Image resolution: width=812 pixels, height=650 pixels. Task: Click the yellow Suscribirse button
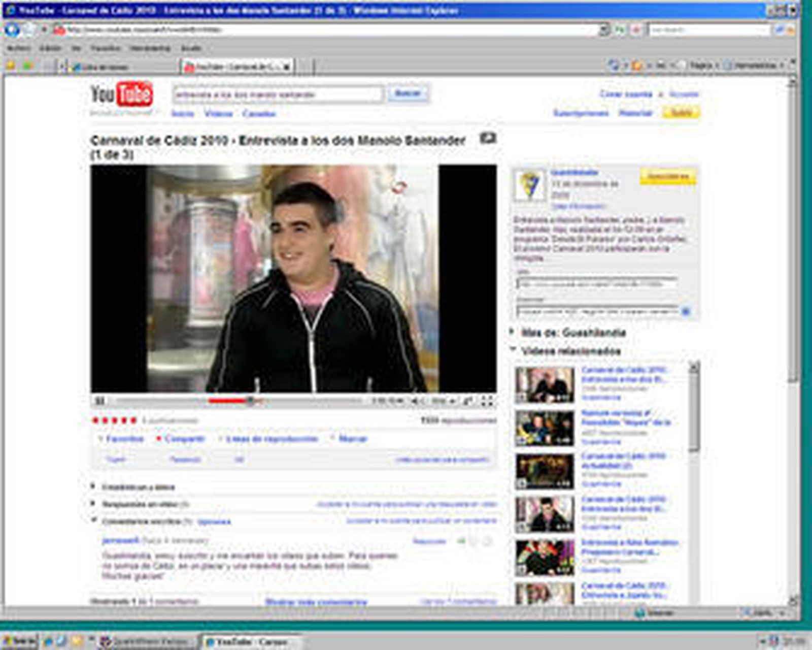(668, 176)
